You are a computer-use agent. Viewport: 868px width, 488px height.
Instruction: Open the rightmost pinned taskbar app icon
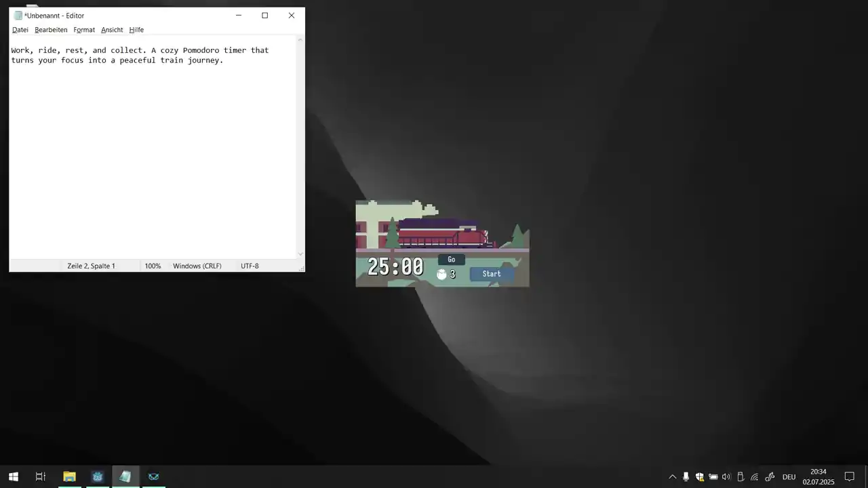point(154,476)
